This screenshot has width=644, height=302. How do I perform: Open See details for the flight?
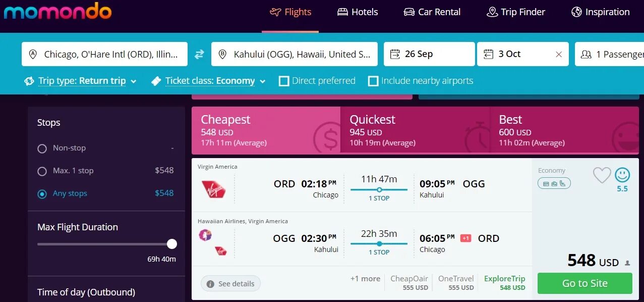pyautogui.click(x=230, y=284)
